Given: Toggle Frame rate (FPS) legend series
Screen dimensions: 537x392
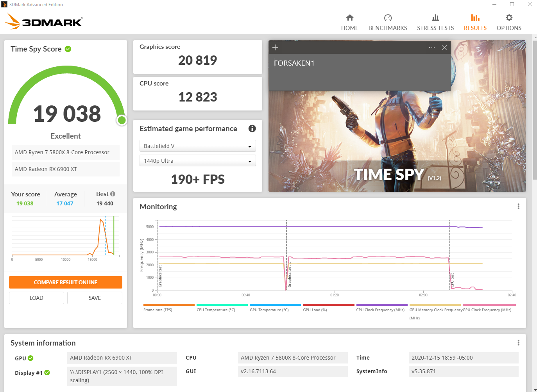Looking at the screenshot, I should 158,310.
